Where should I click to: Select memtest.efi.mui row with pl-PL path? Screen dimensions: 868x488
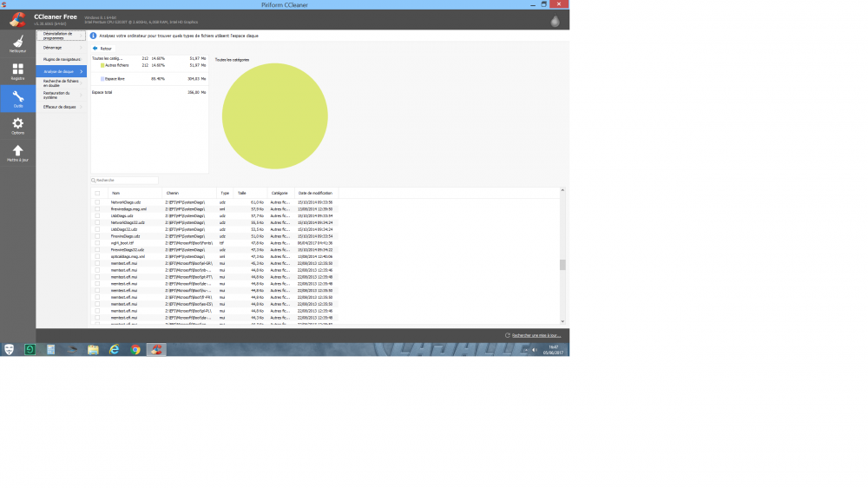coord(214,311)
